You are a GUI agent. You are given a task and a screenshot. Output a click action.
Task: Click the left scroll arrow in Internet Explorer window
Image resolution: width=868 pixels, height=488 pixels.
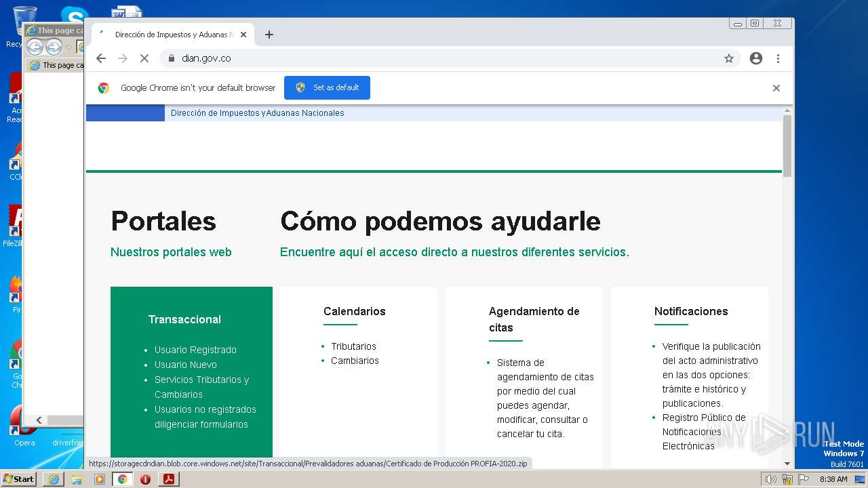[x=39, y=420]
